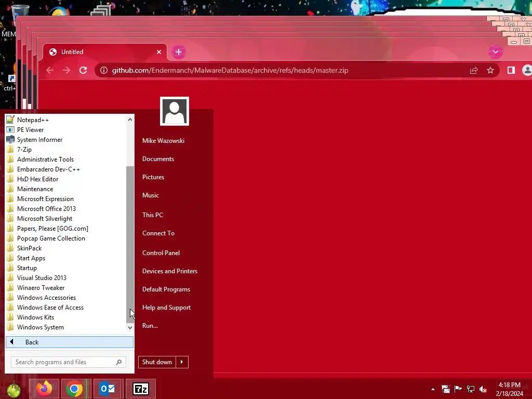Select the Untitled browser tab
This screenshot has width=532, height=399.
click(x=104, y=52)
